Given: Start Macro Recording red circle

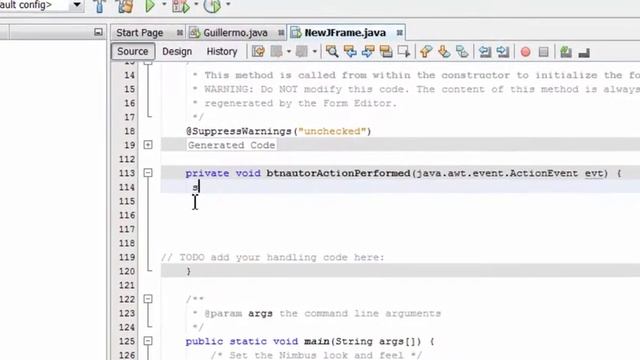Looking at the screenshot, I should click(x=525, y=52).
